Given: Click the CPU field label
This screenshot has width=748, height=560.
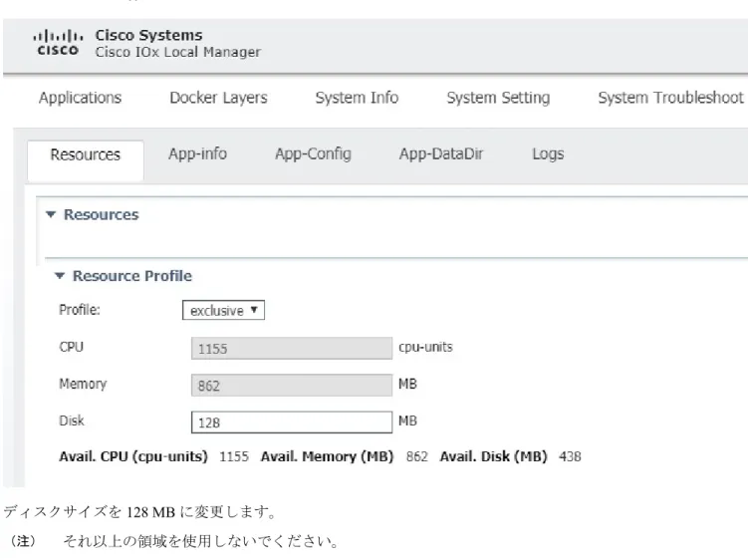Looking at the screenshot, I should [x=71, y=347].
